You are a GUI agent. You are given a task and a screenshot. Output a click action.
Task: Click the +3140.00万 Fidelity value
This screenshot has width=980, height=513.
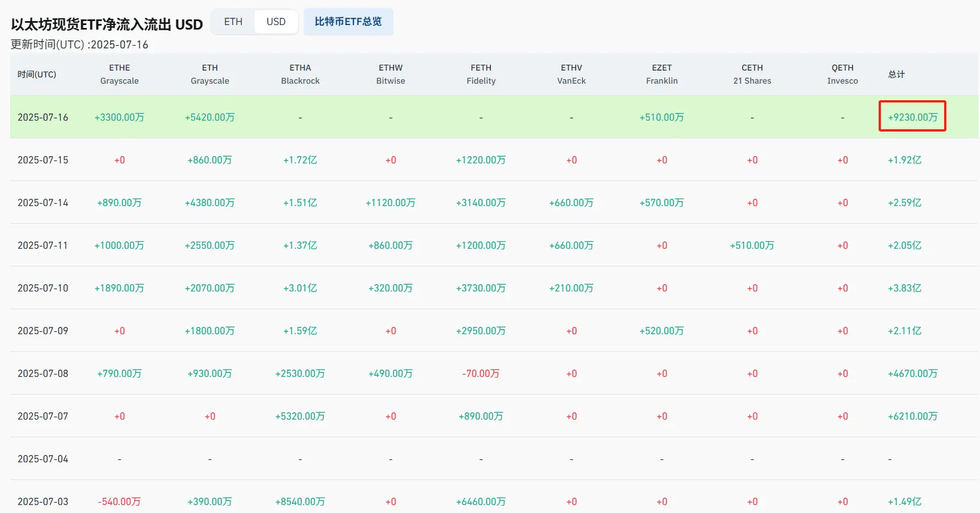point(481,203)
